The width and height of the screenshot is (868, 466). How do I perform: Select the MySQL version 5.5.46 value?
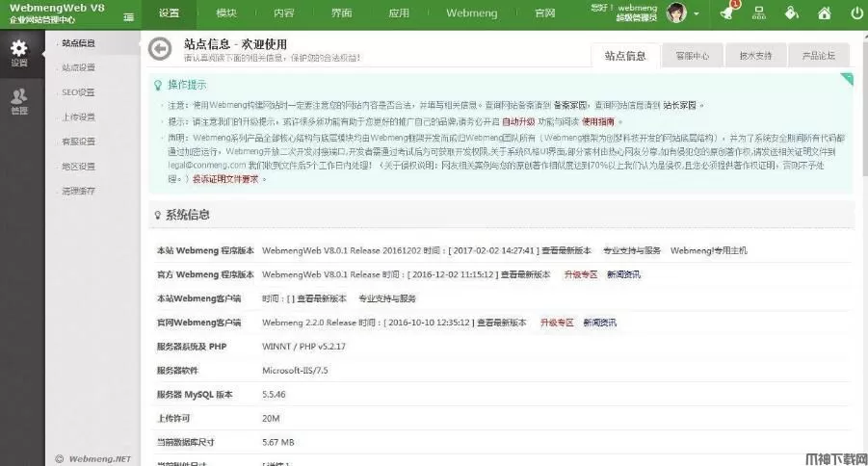click(x=274, y=395)
